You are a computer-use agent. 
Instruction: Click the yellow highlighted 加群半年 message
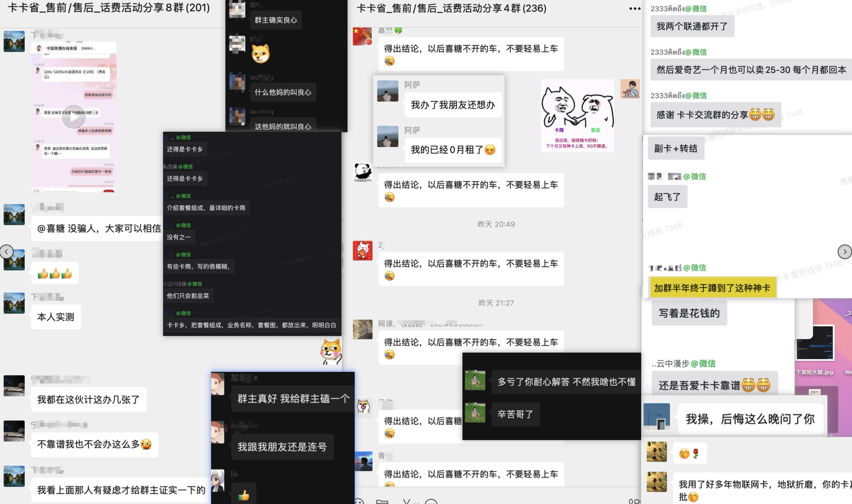712,288
